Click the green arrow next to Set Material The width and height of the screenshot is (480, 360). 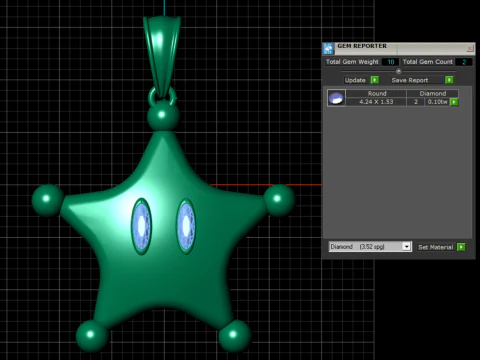(461, 247)
